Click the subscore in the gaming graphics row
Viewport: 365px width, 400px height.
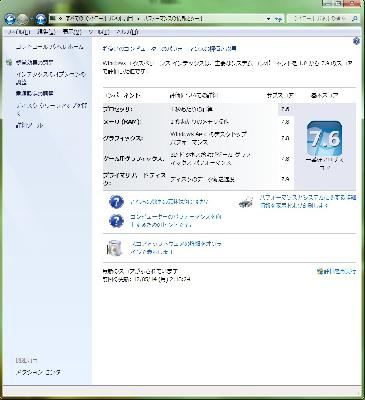tap(285, 159)
